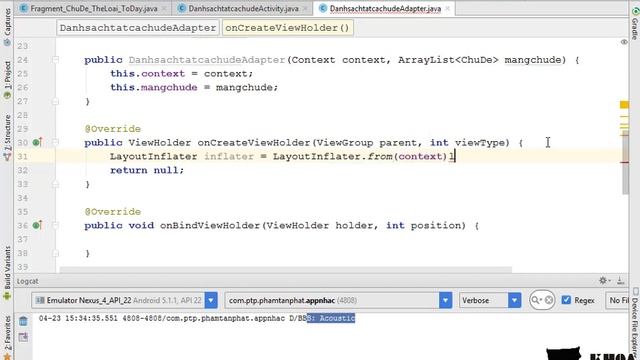Viewport: 640px width, 360px height.
Task: Click the Logcat panel title
Action: 27,281
